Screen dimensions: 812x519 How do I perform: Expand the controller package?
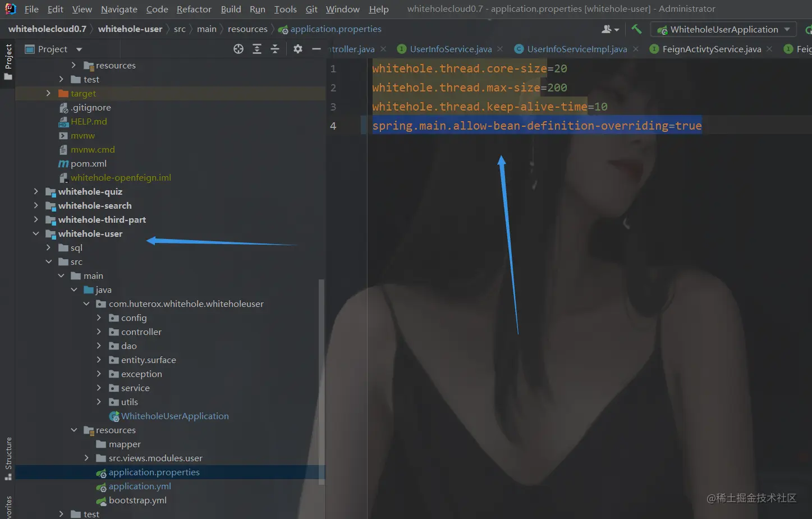point(99,332)
